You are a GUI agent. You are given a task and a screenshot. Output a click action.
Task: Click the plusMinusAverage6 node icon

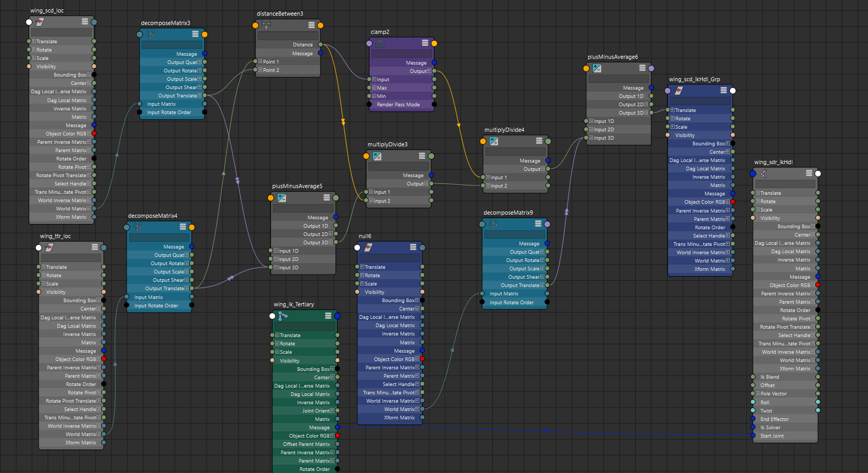pos(597,68)
